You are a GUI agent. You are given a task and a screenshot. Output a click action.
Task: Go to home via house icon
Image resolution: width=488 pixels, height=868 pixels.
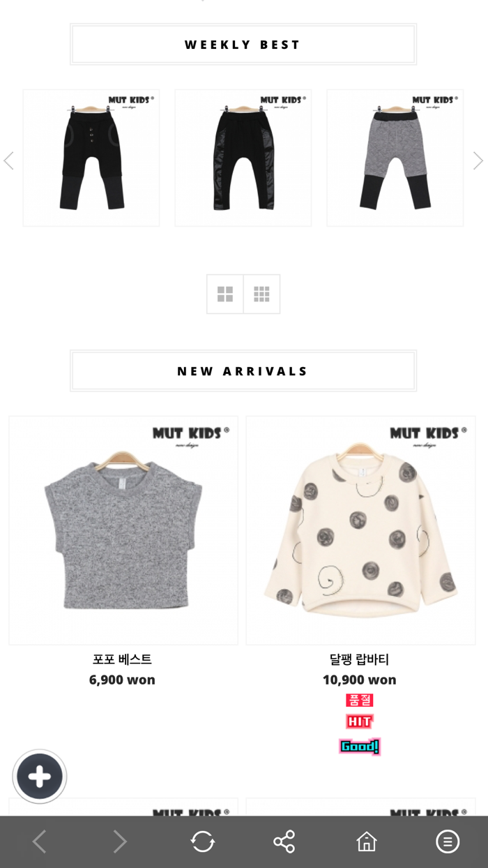(x=366, y=841)
